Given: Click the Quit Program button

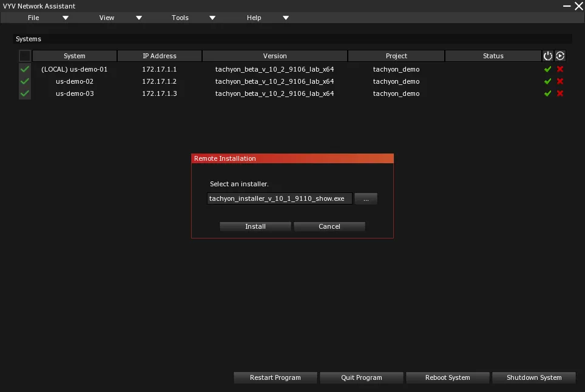Looking at the screenshot, I should tap(362, 377).
